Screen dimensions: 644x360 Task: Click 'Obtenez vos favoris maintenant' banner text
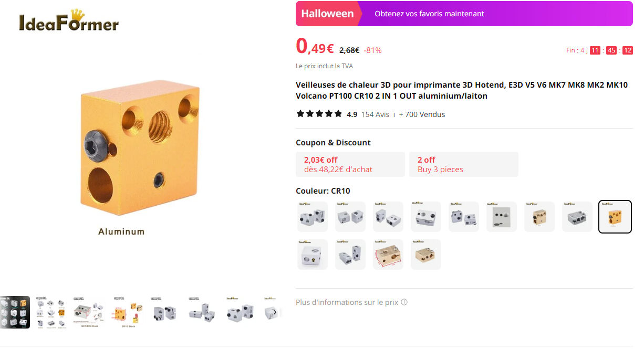(x=429, y=14)
